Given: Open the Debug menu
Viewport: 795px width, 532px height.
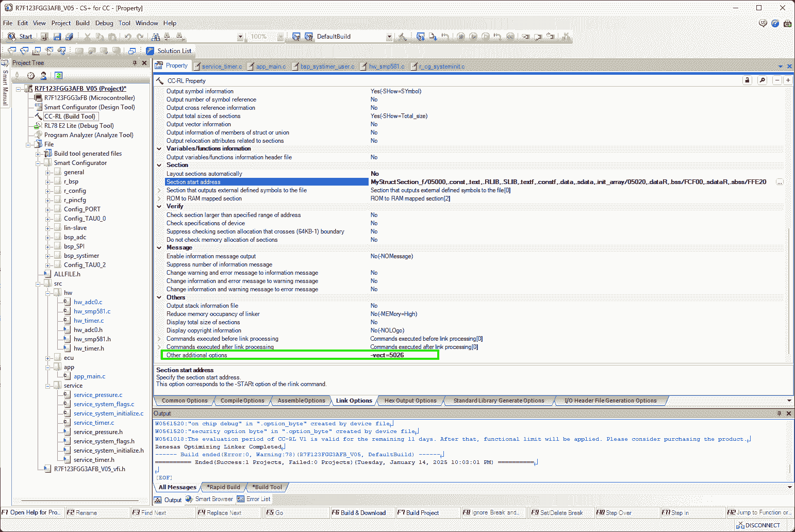Looking at the screenshot, I should (104, 23).
